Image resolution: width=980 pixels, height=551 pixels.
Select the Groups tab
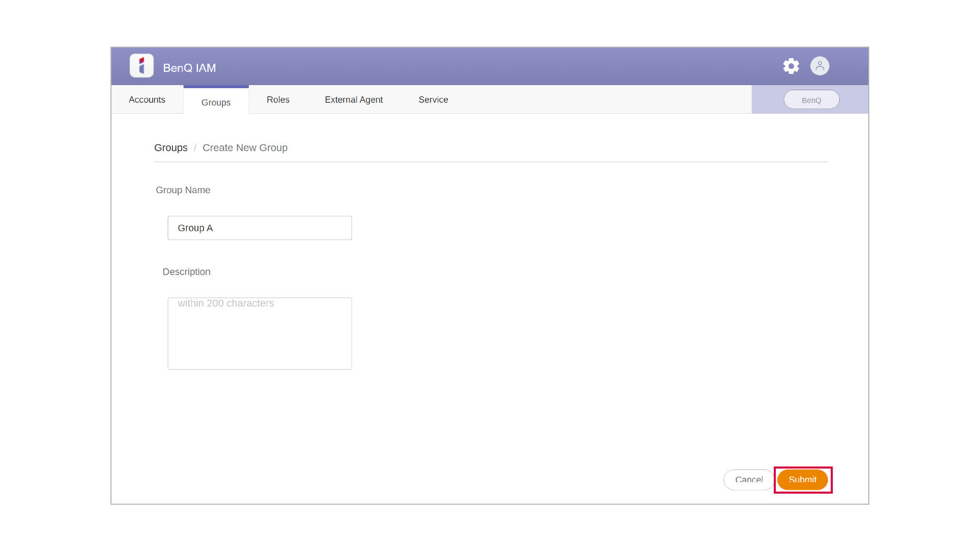(x=216, y=102)
